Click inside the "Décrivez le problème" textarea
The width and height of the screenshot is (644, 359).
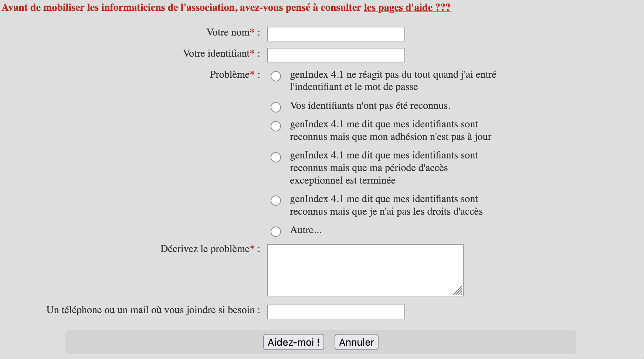click(365, 270)
